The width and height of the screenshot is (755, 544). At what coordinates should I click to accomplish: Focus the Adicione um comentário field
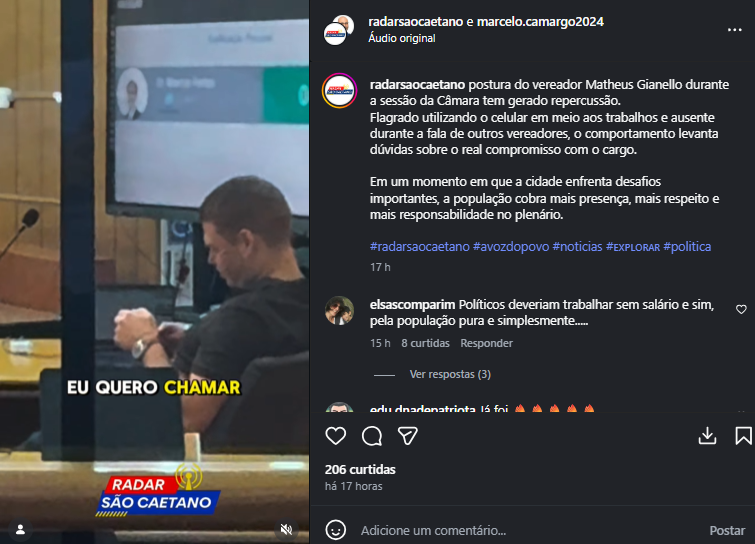coord(530,531)
